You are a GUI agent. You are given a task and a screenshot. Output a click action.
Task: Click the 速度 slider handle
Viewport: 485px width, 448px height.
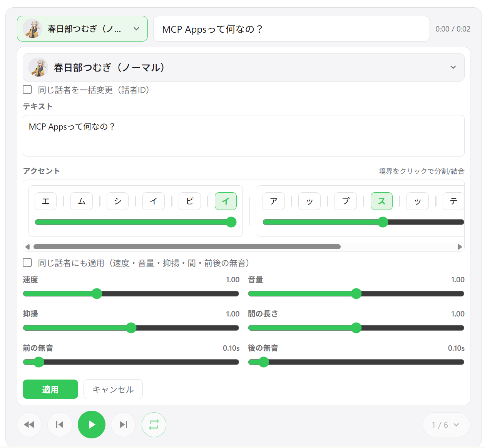pos(97,294)
